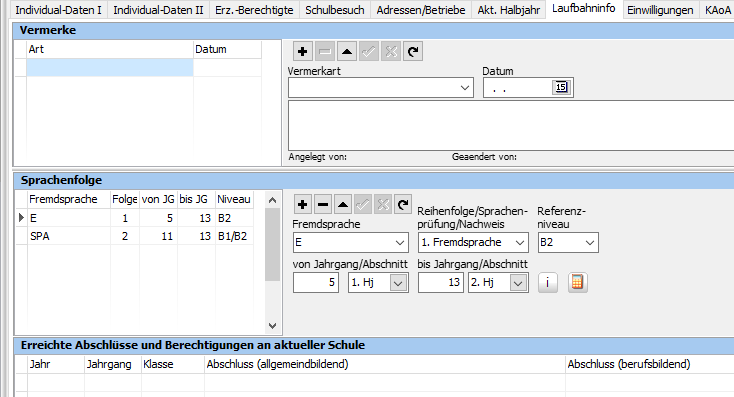The image size is (734, 397).
Task: Click the von Jahrgang field showing 5
Action: (316, 283)
